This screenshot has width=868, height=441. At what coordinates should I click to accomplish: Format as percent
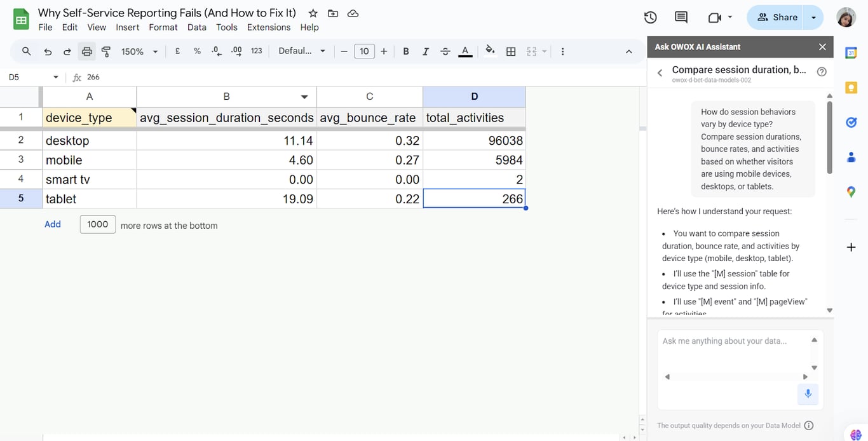click(x=197, y=51)
